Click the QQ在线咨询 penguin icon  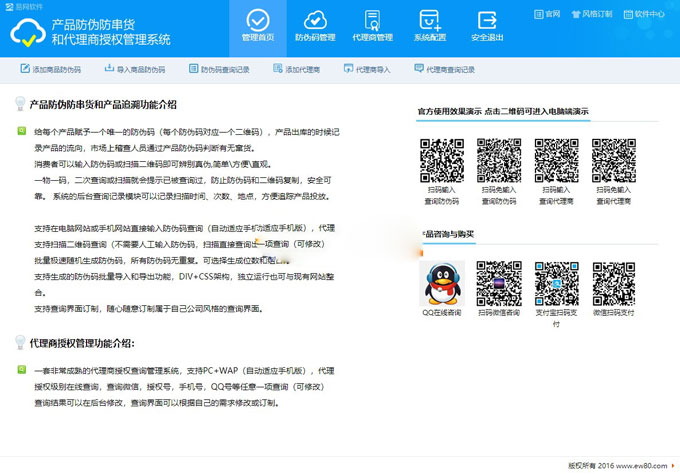coord(441,282)
